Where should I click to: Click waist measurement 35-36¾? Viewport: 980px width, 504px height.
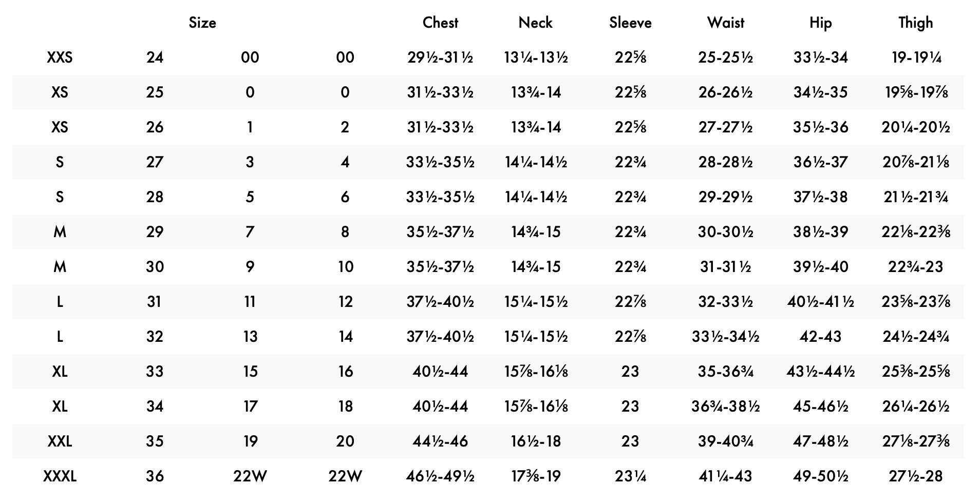click(725, 372)
